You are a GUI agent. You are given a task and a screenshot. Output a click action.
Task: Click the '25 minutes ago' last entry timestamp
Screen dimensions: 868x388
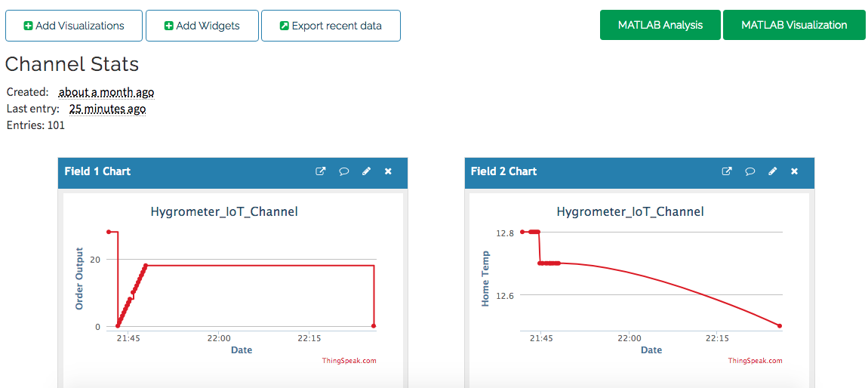click(x=107, y=109)
